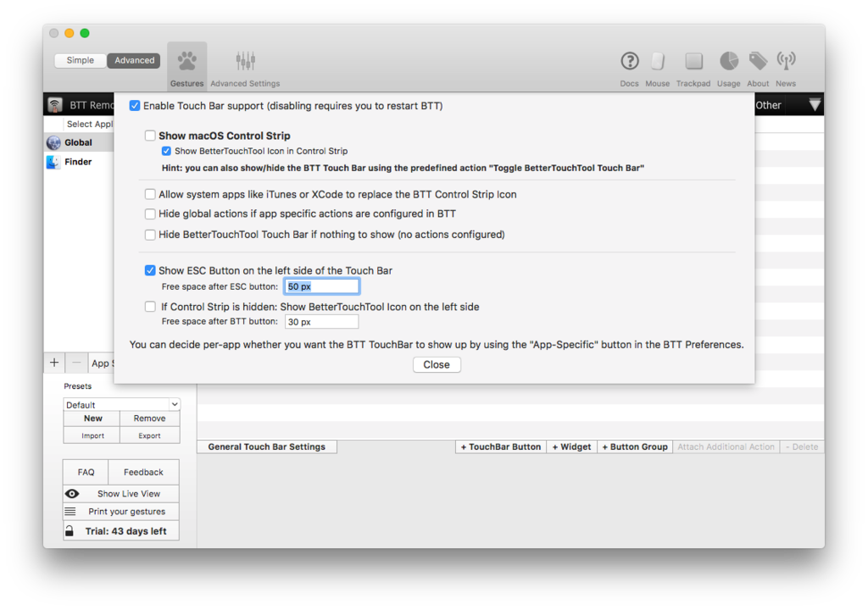Viewport: 868px width, 610px height.
Task: Click the Close button in dialog
Action: click(x=437, y=365)
